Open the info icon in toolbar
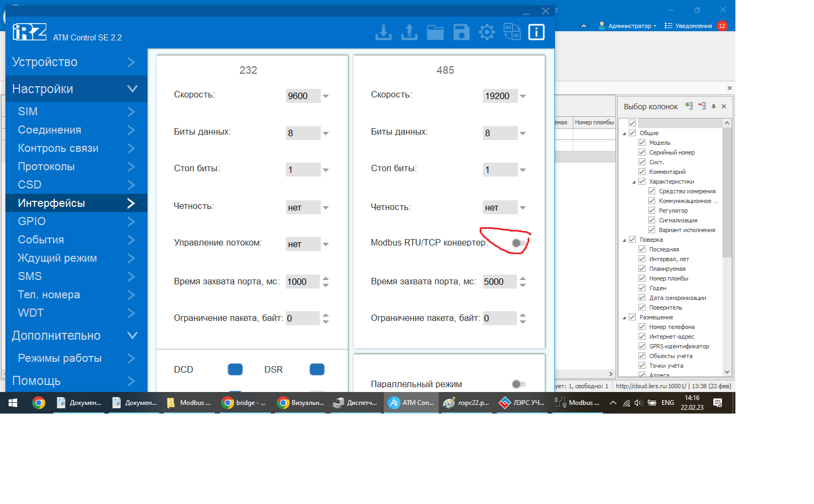 pos(536,32)
